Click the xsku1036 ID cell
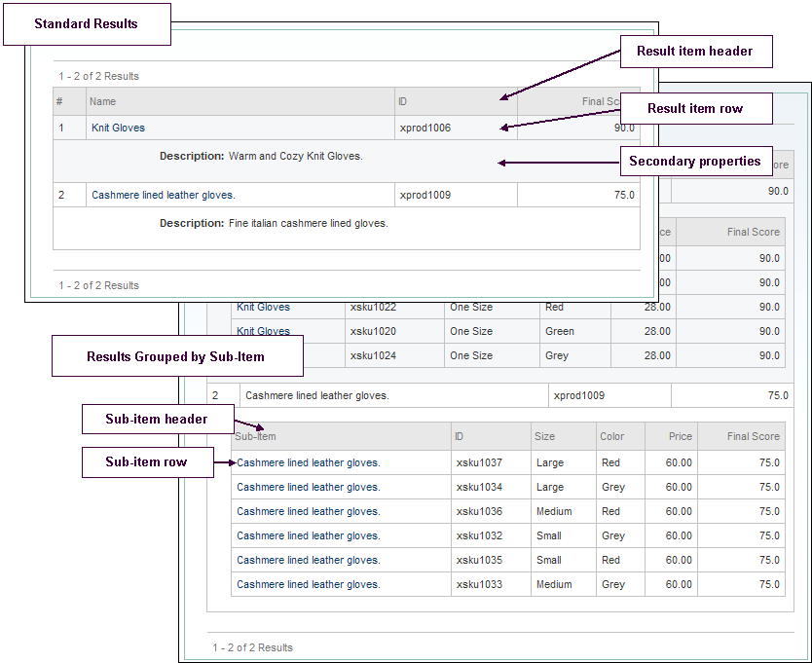This screenshot has width=812, height=663. (491, 512)
